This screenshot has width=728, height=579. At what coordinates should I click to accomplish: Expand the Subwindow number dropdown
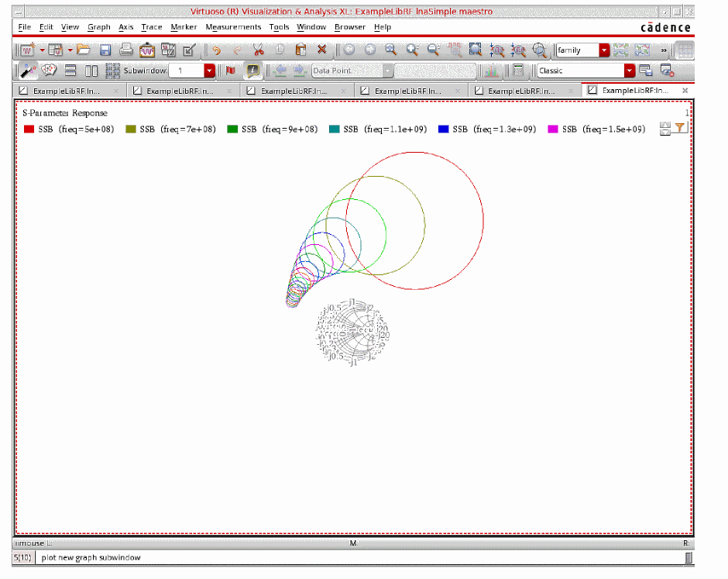pos(209,71)
